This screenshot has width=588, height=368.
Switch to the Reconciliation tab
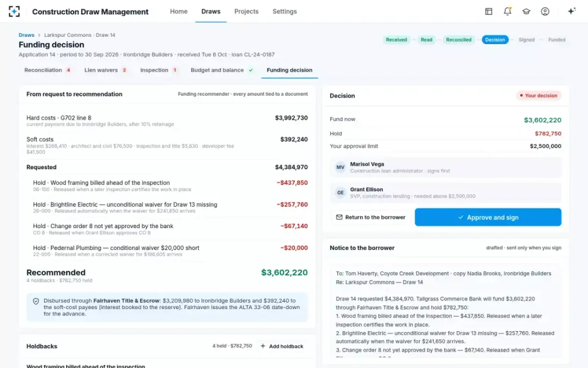48,70
